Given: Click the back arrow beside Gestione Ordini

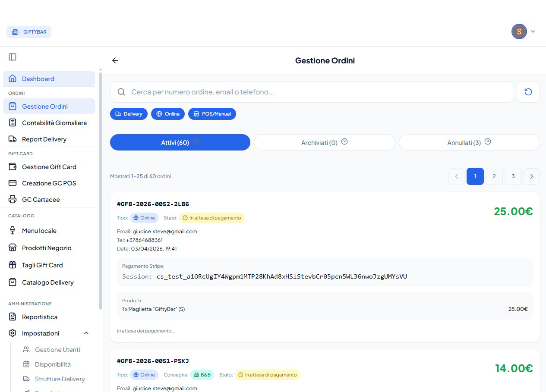Looking at the screenshot, I should [x=115, y=60].
